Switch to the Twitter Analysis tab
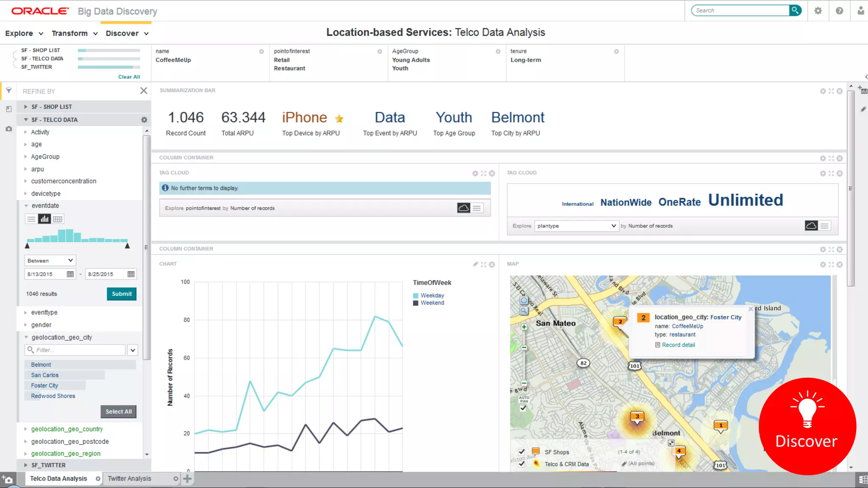This screenshot has height=488, width=868. pyautogui.click(x=129, y=479)
